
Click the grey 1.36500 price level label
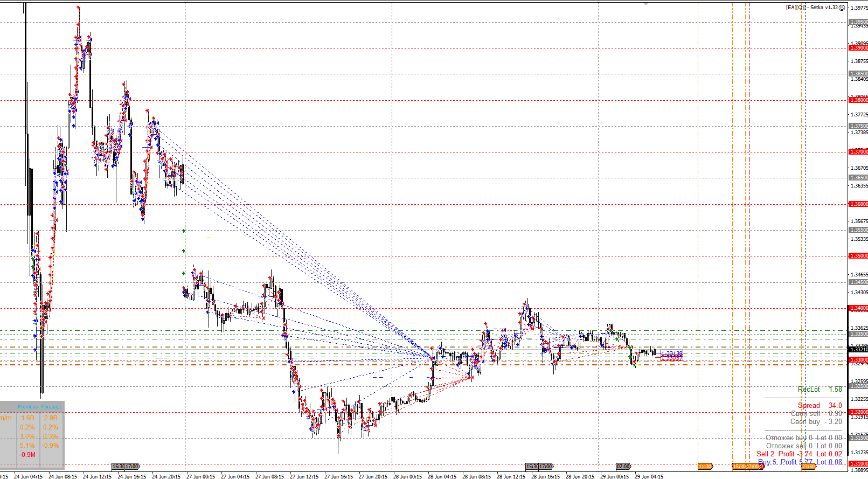coord(859,178)
